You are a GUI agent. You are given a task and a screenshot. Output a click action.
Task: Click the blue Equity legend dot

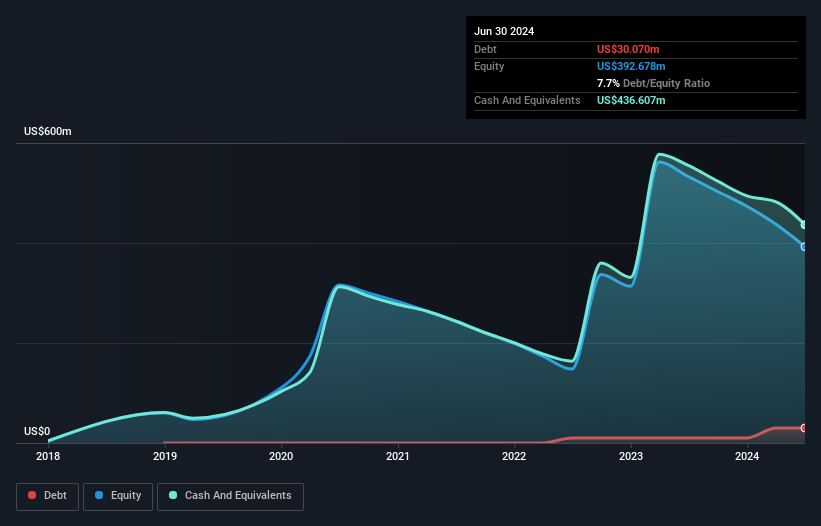click(99, 495)
